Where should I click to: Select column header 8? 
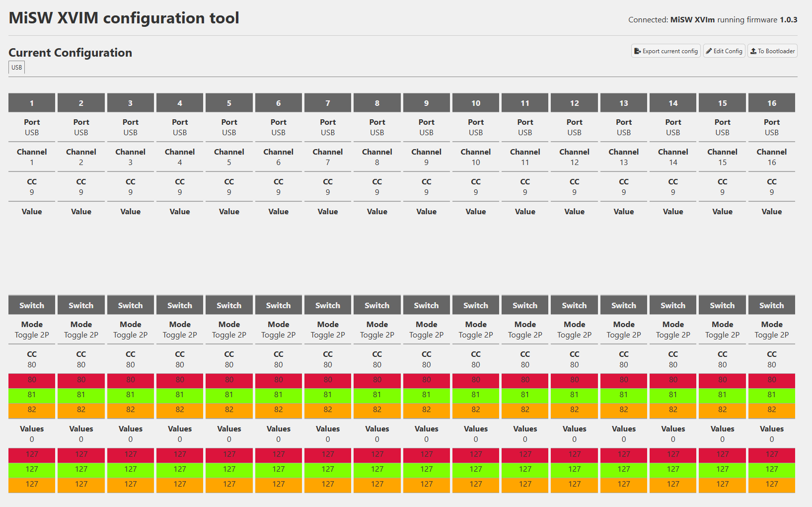coord(377,103)
